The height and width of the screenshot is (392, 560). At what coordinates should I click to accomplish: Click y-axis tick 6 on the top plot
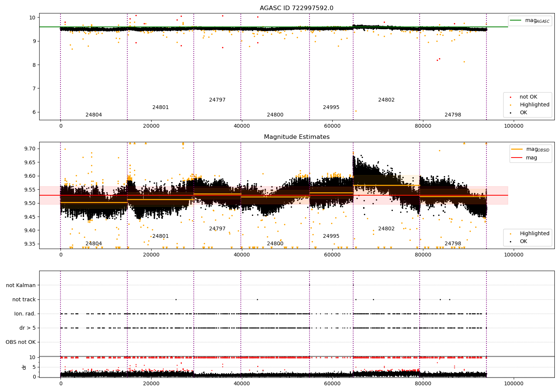tap(33, 112)
